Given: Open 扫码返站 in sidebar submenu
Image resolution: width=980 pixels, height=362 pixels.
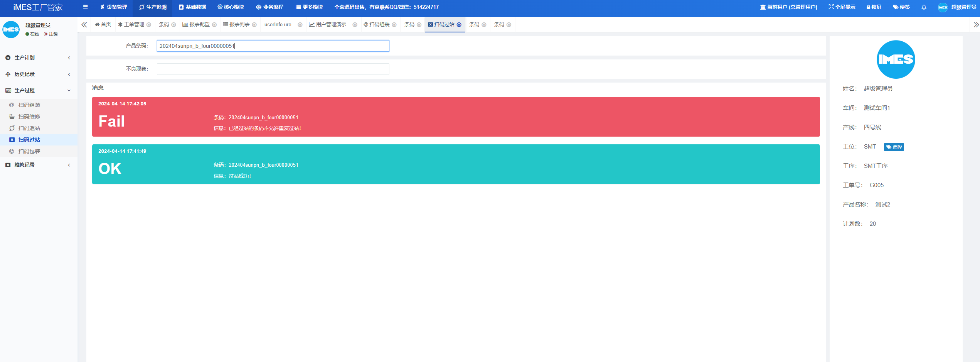Looking at the screenshot, I should [39, 128].
